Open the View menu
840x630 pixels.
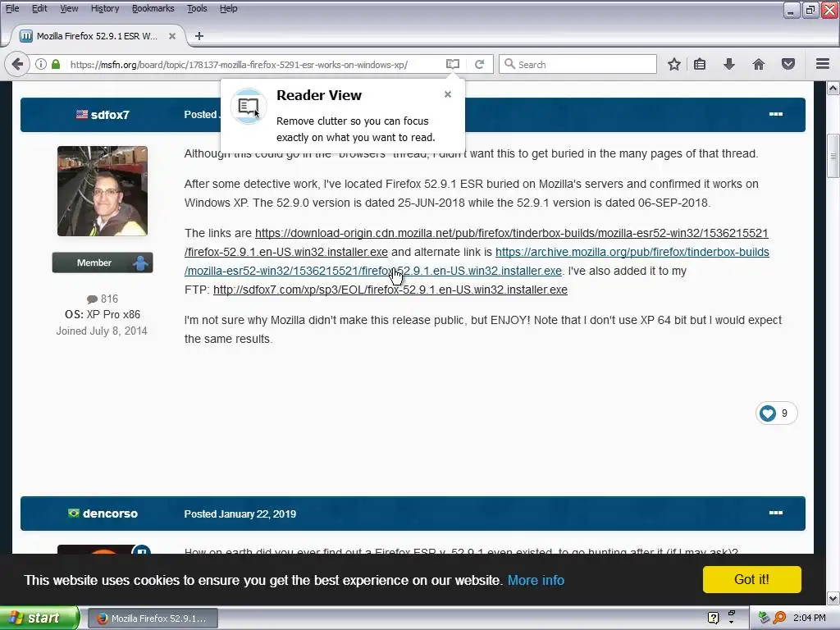pyautogui.click(x=69, y=8)
